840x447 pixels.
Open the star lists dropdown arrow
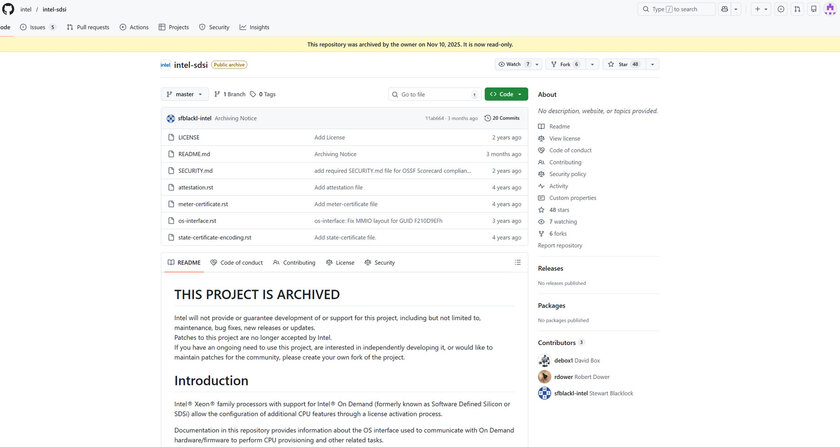pyautogui.click(x=652, y=64)
